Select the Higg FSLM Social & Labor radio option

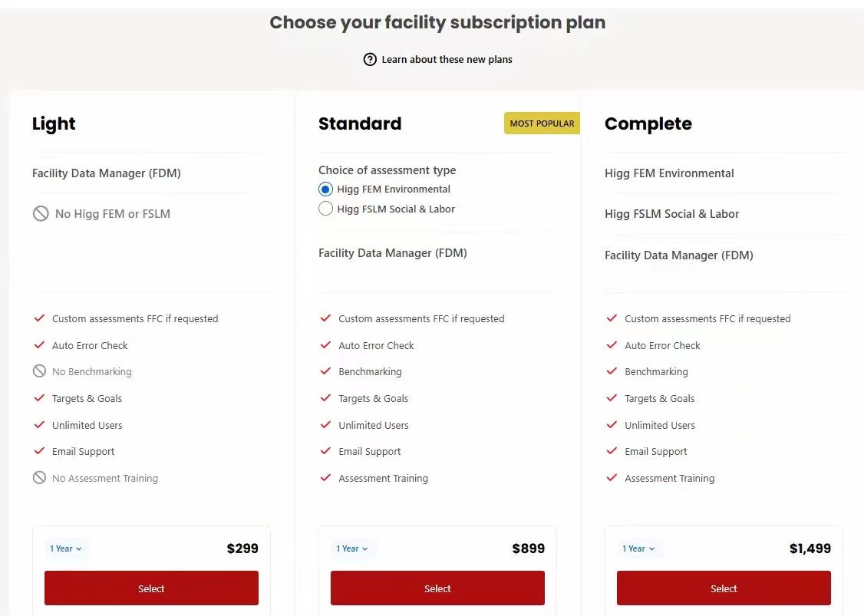coord(326,209)
